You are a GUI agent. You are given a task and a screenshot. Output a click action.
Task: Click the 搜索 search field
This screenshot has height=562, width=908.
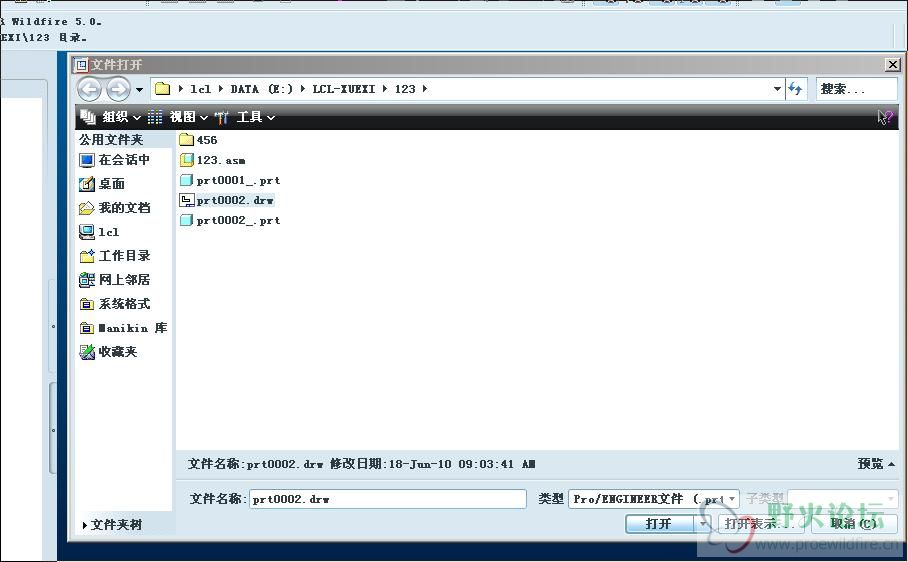(856, 89)
